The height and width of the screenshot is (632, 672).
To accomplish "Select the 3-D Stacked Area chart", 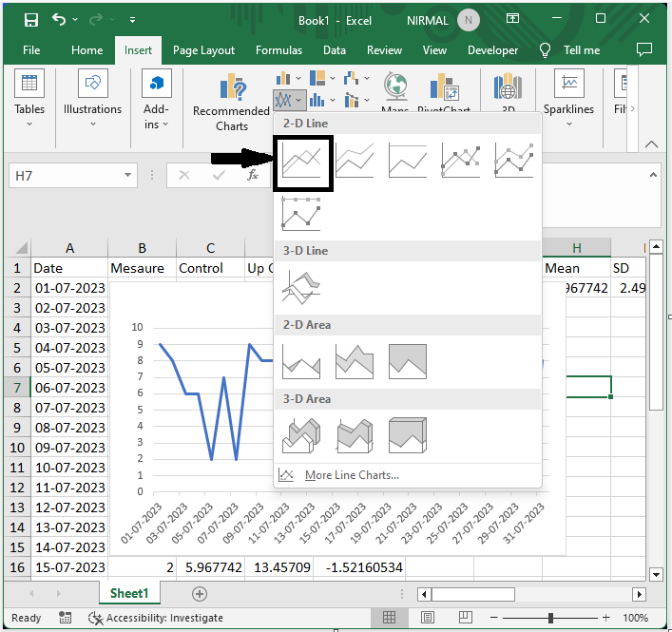I will (355, 436).
